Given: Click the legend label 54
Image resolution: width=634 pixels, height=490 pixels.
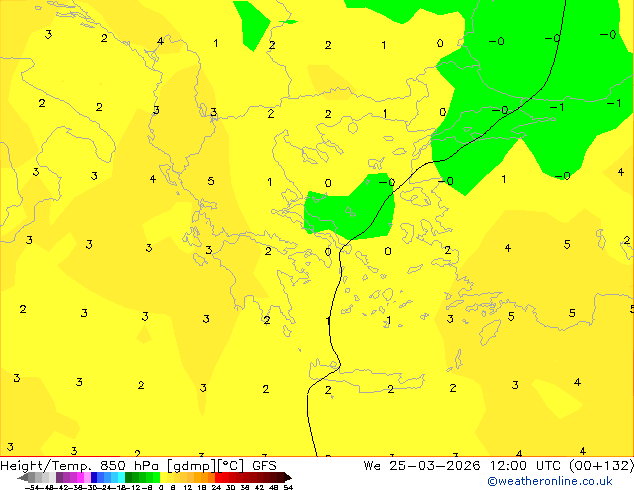Looking at the screenshot, I should tap(288, 487).
